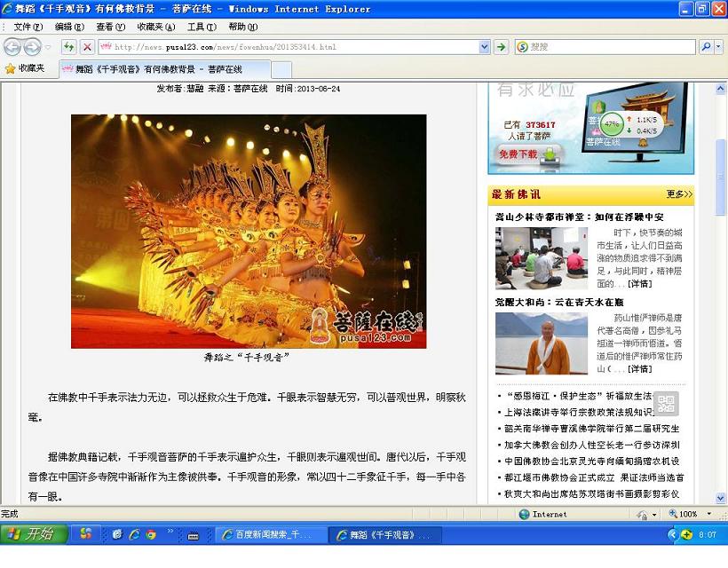Click the monk photo thumbnail
Screen dimensions: 728x568
click(x=541, y=343)
